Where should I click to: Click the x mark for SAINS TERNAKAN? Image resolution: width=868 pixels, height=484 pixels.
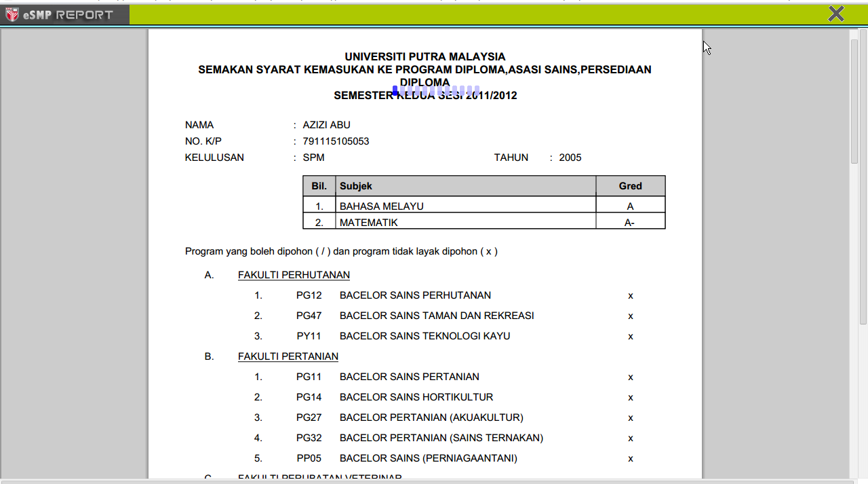click(x=631, y=439)
